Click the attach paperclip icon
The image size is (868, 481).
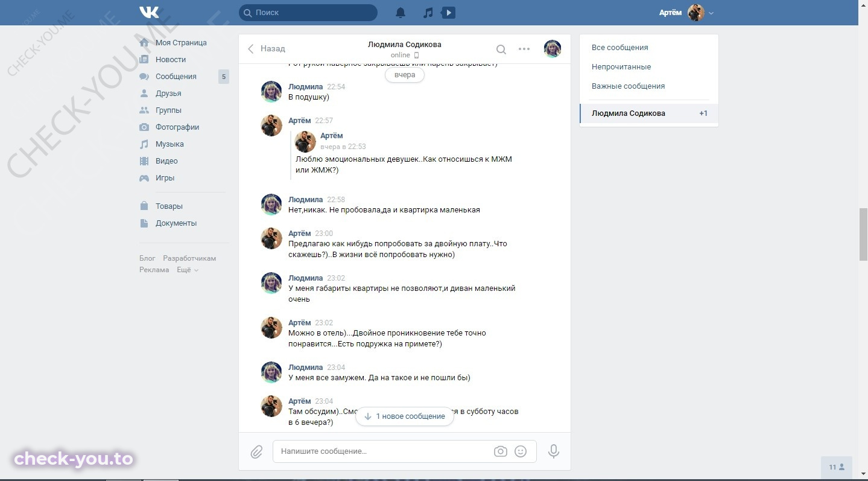257,451
